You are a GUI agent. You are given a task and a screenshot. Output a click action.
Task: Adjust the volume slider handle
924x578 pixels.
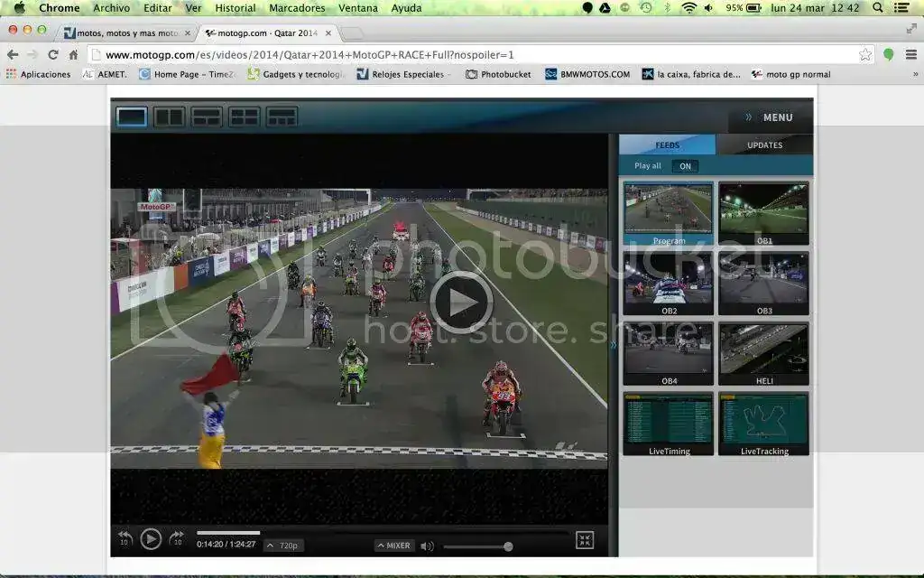(508, 546)
